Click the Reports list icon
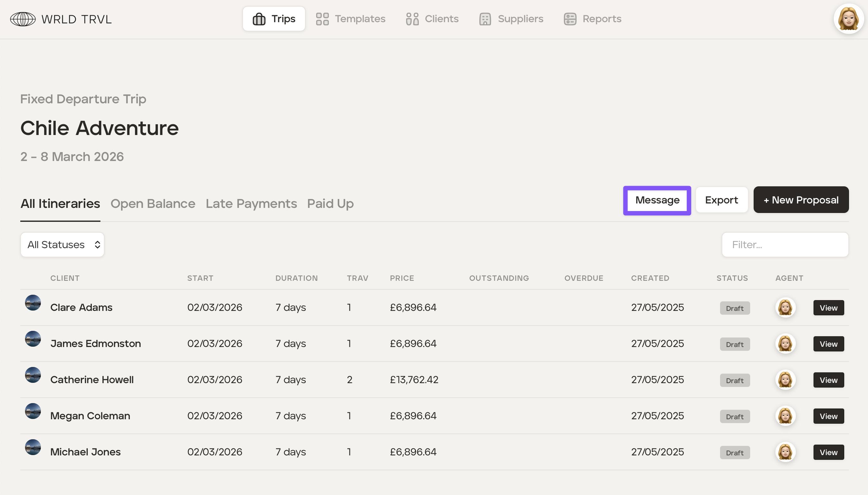 pos(570,19)
